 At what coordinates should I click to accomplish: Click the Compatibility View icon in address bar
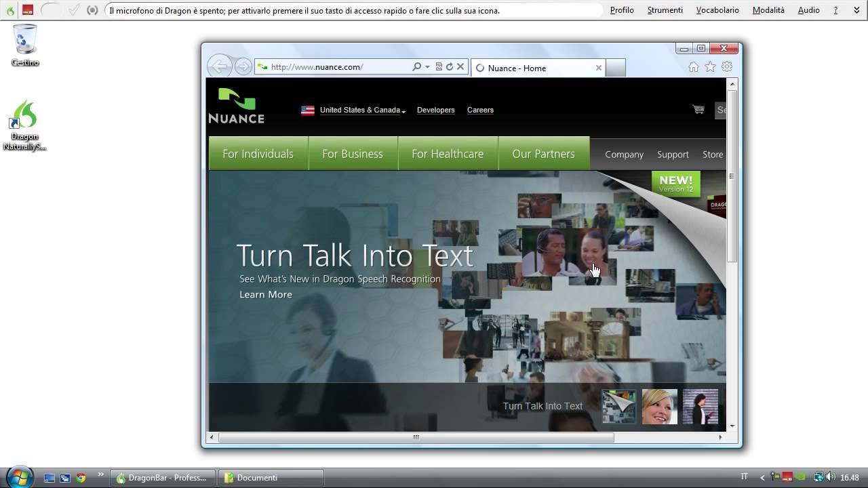pos(439,66)
